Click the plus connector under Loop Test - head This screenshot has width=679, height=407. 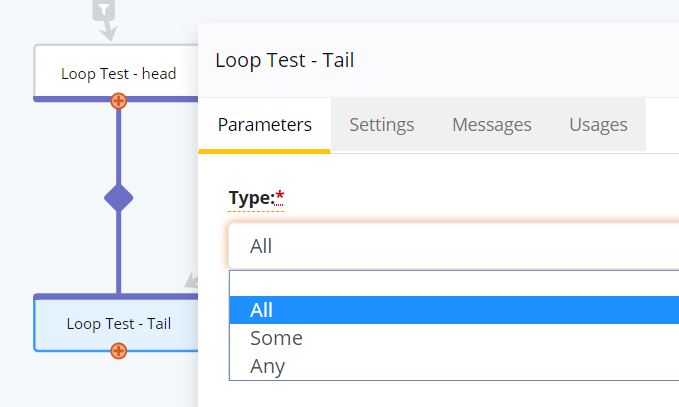click(118, 100)
